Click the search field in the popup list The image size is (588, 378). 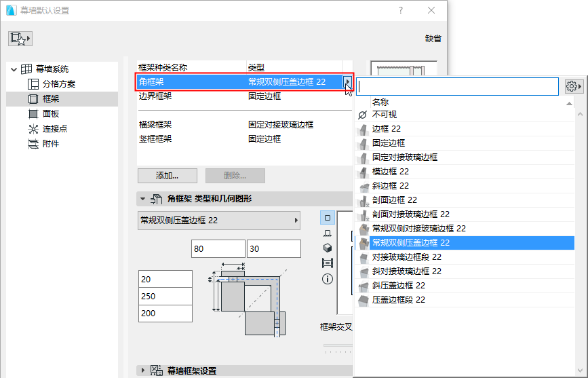[457, 87]
